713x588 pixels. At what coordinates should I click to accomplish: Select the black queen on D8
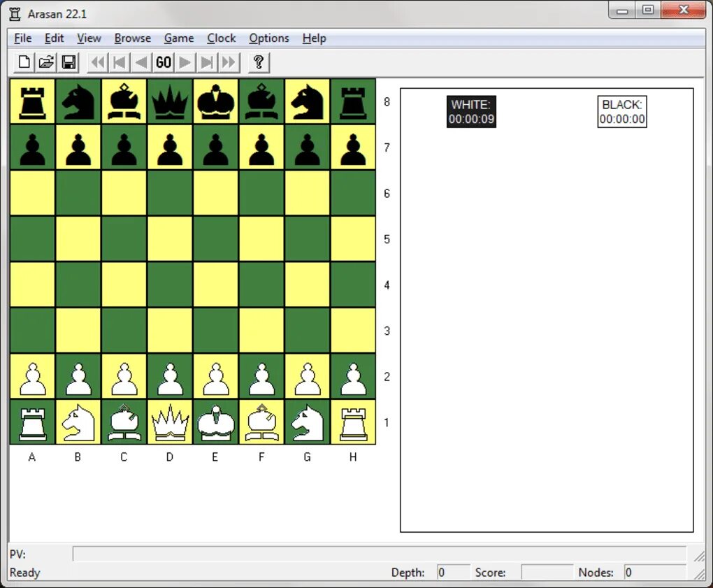tap(170, 101)
